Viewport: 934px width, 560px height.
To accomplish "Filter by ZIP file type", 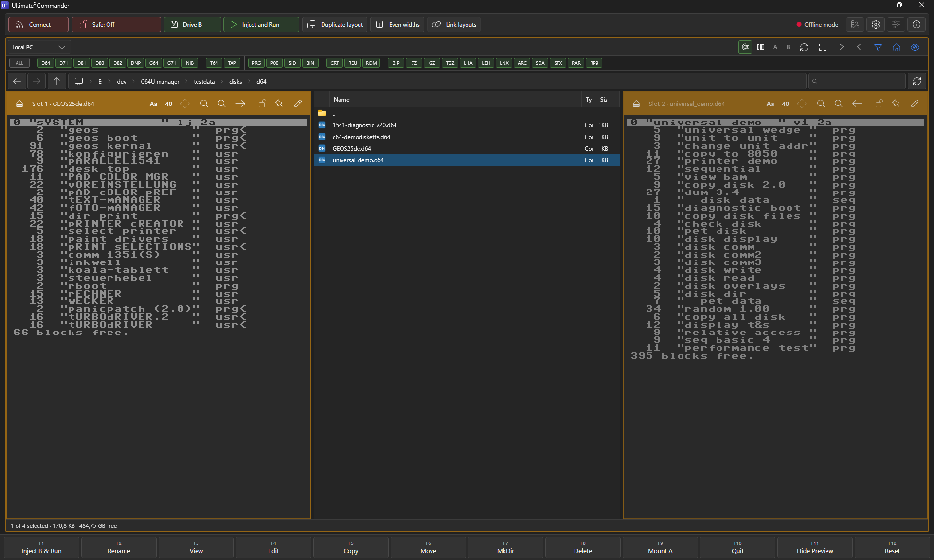I will coord(396,63).
